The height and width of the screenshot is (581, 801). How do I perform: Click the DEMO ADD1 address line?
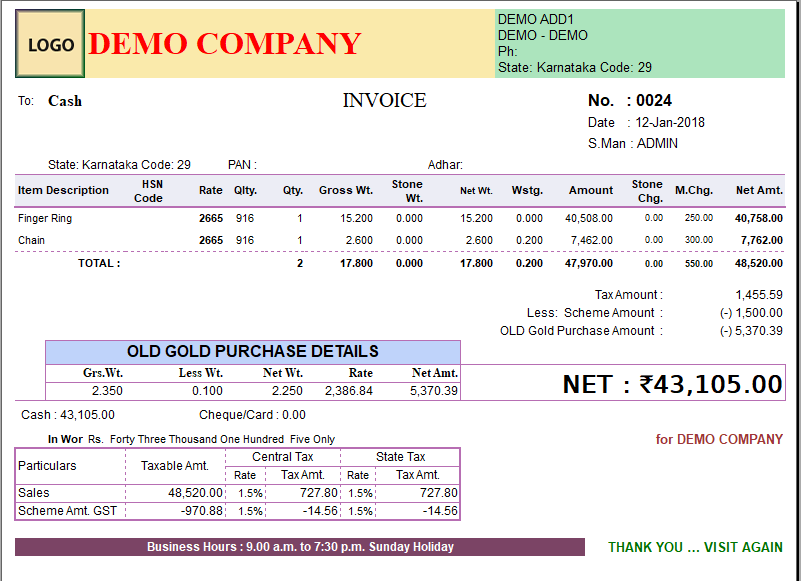[x=536, y=19]
